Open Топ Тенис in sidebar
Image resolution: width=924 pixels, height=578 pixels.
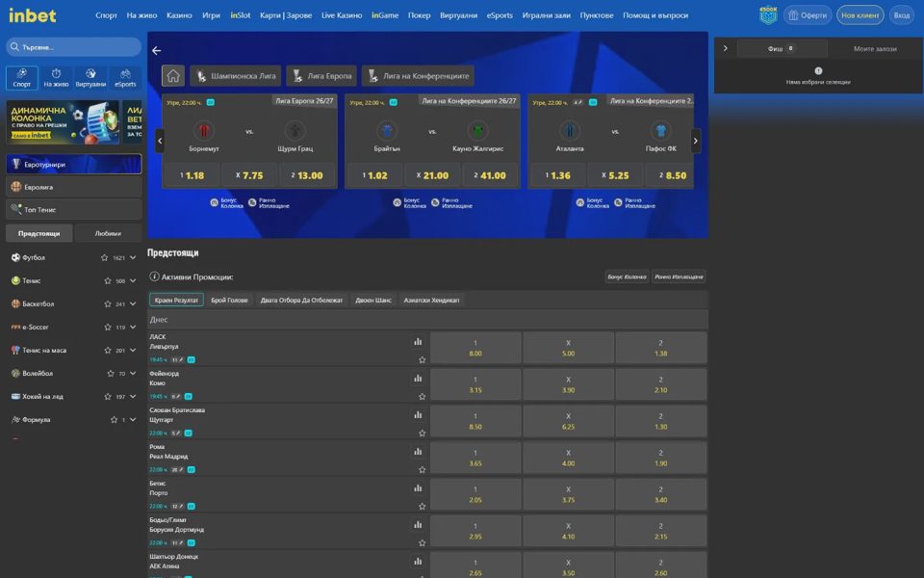tap(74, 209)
